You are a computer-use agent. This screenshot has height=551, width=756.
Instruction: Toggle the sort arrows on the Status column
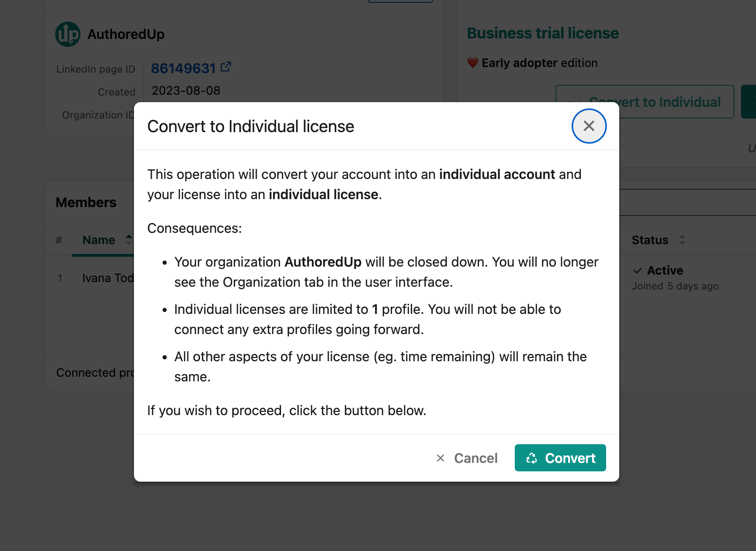(x=682, y=240)
